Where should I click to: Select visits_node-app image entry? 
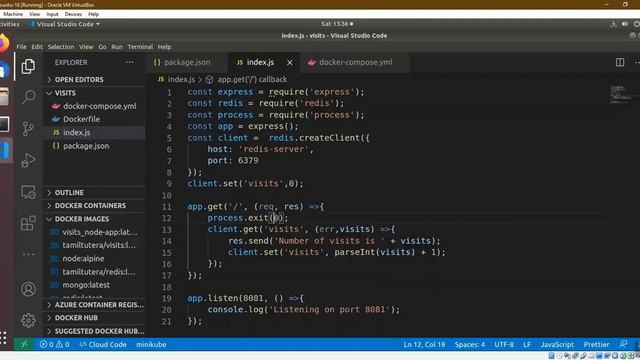pyautogui.click(x=94, y=232)
